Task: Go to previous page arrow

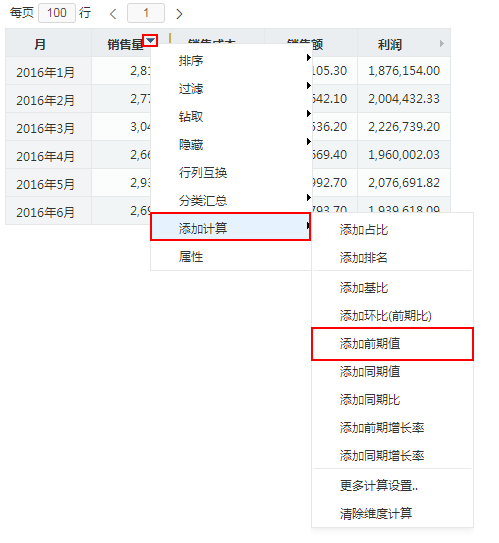Action: click(x=113, y=14)
